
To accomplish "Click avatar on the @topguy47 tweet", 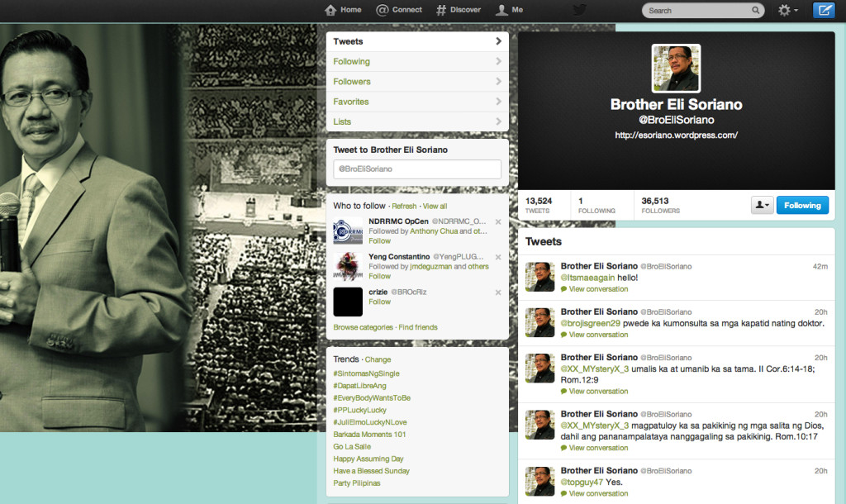I will [540, 482].
